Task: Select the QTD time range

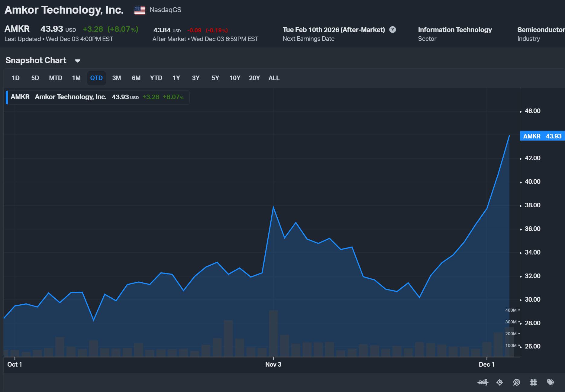Action: [x=96, y=78]
